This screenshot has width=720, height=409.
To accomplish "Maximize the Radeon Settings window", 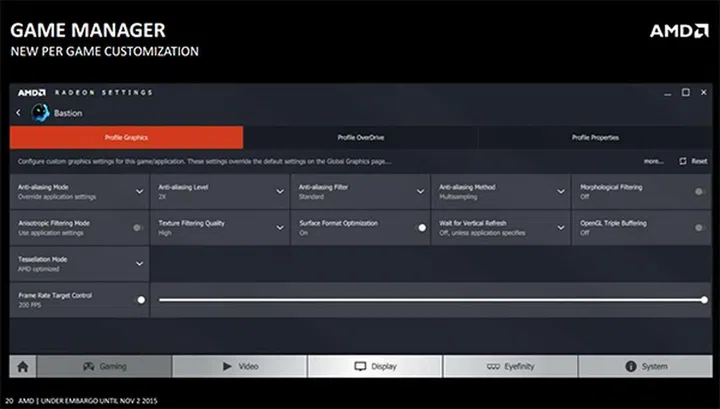I will (x=686, y=93).
